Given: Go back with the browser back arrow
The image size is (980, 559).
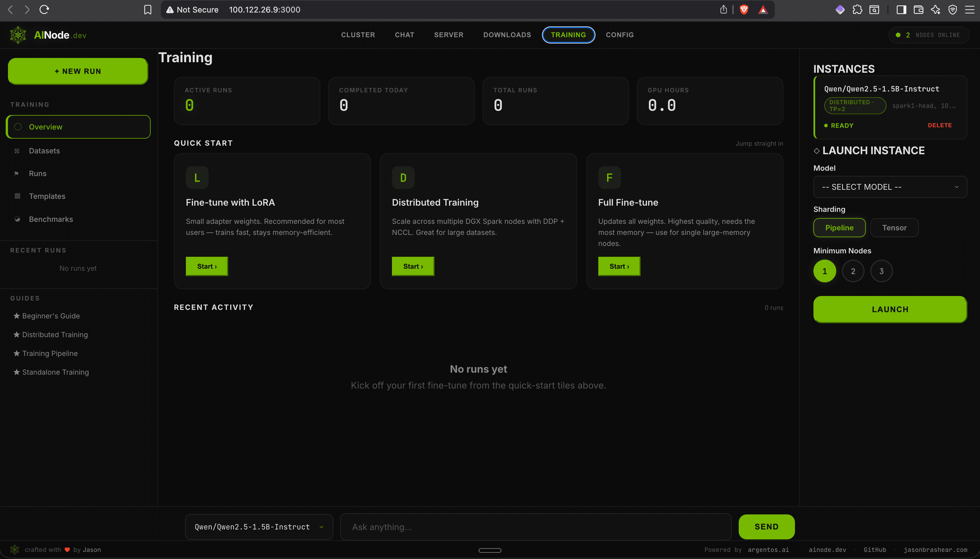Looking at the screenshot, I should (x=11, y=10).
